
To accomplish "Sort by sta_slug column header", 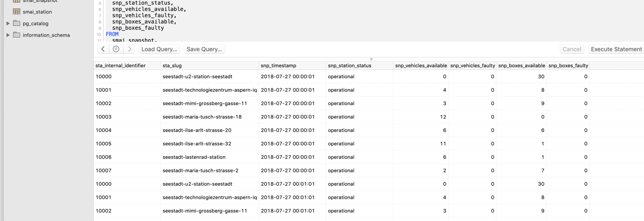I will [210, 65].
